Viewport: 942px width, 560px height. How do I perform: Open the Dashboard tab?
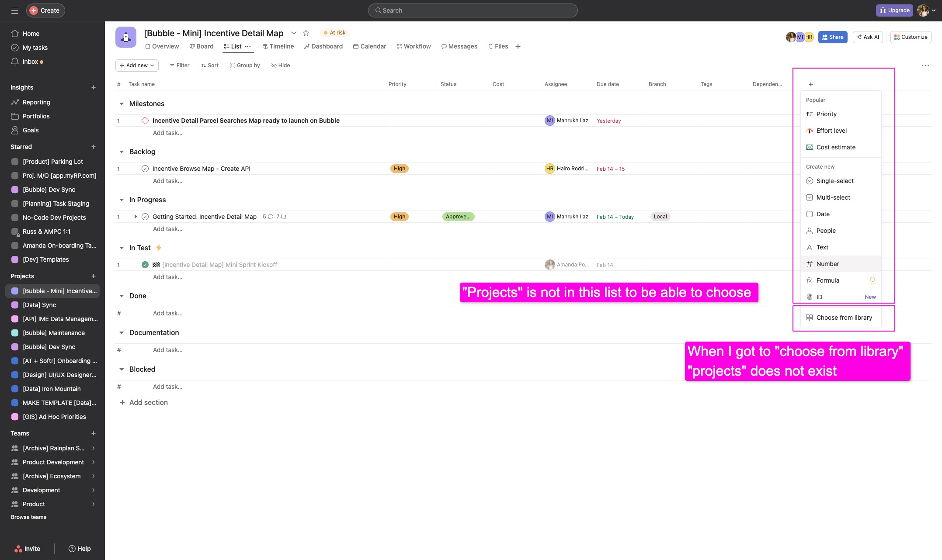(x=323, y=46)
